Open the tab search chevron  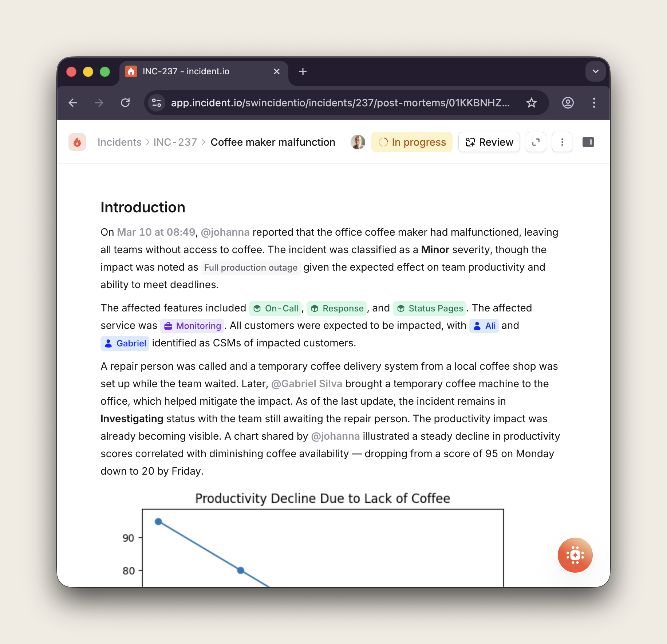click(595, 71)
